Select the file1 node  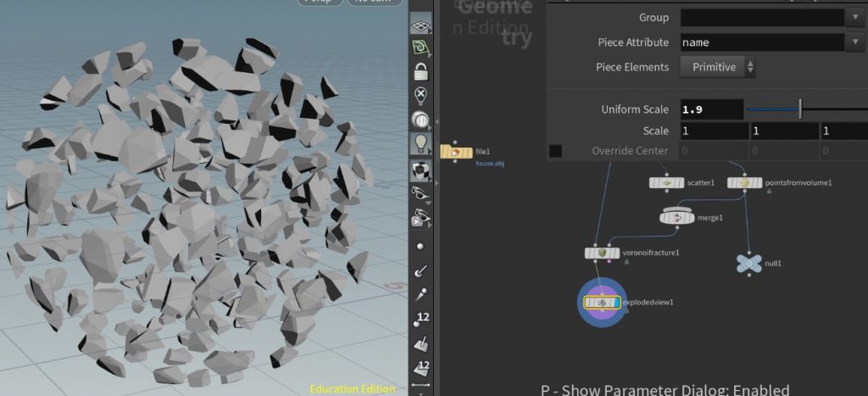(456, 153)
